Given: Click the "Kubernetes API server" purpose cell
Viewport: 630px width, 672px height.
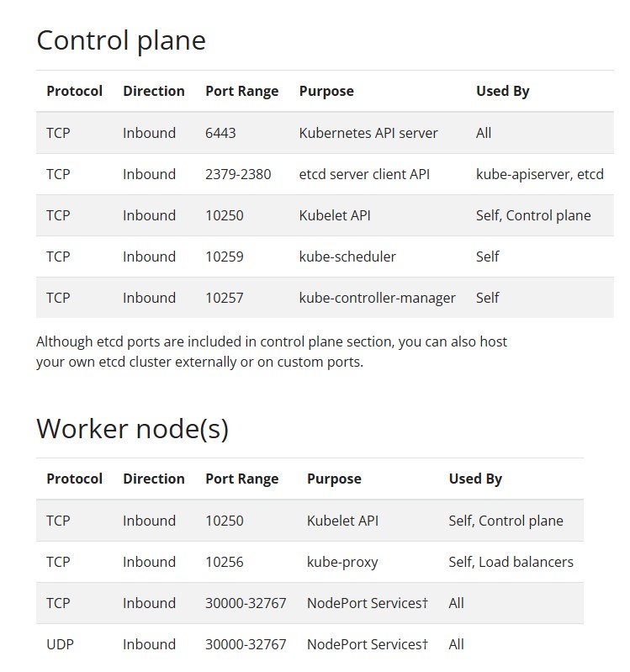Looking at the screenshot, I should click(x=368, y=133).
